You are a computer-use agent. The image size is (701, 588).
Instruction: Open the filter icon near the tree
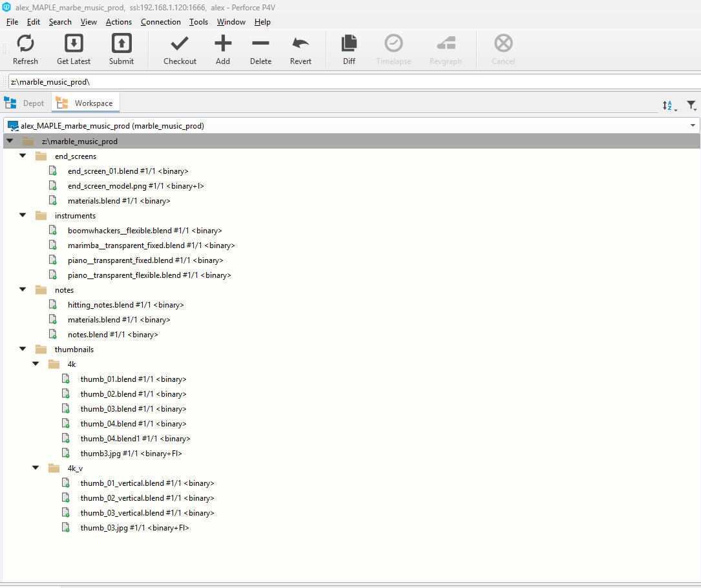pyautogui.click(x=691, y=105)
